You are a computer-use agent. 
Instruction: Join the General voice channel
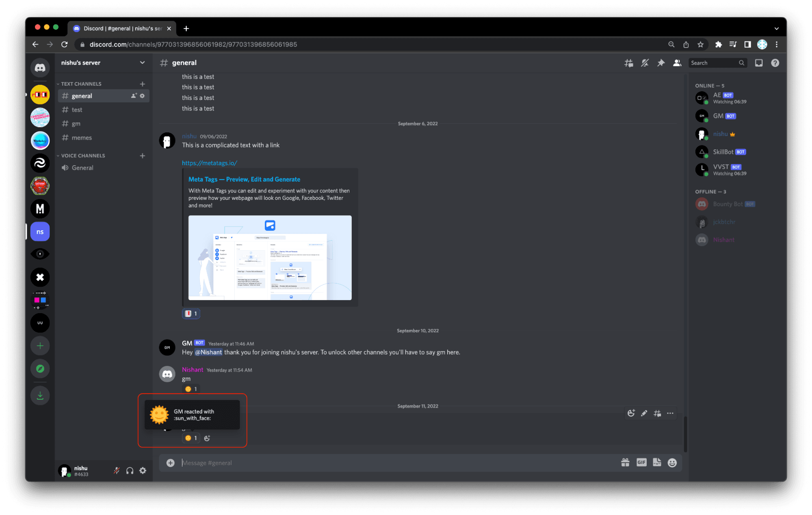tap(104, 168)
